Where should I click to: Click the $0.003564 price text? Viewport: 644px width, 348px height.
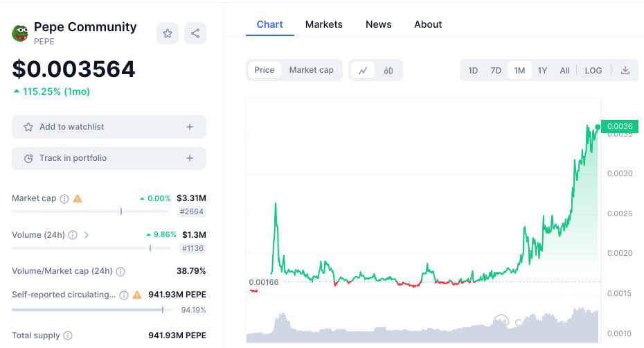[73, 69]
